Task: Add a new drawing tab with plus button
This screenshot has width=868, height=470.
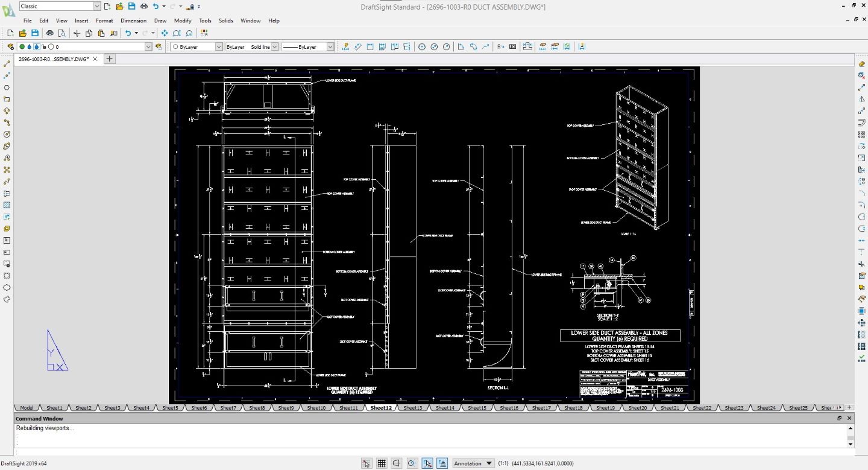Action: (x=109, y=59)
